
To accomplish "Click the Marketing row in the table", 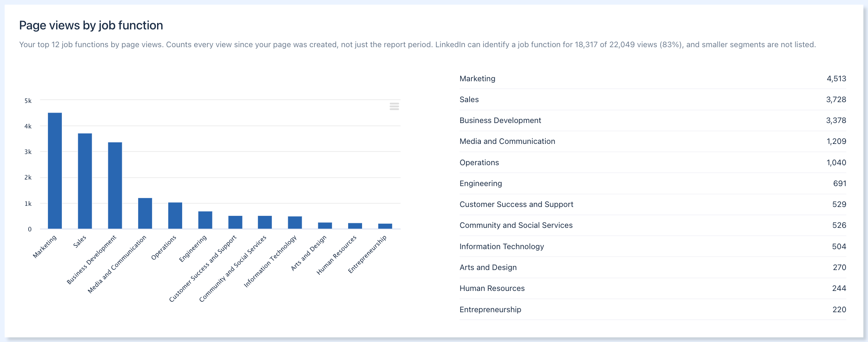I will pos(653,79).
